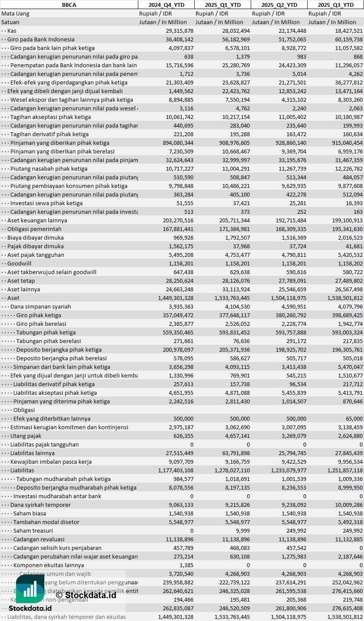Select the Giro pada Bank Indonesia label
Screen dimensions: 364x621
coord(41,39)
